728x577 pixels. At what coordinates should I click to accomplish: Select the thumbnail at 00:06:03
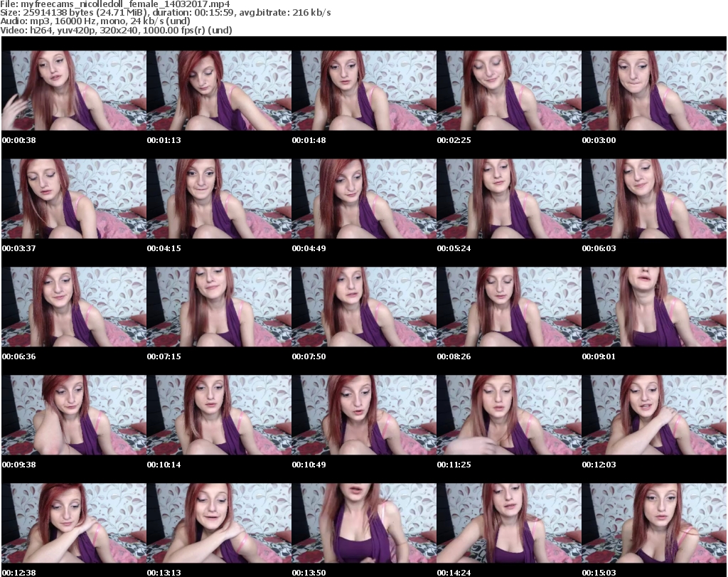point(654,198)
